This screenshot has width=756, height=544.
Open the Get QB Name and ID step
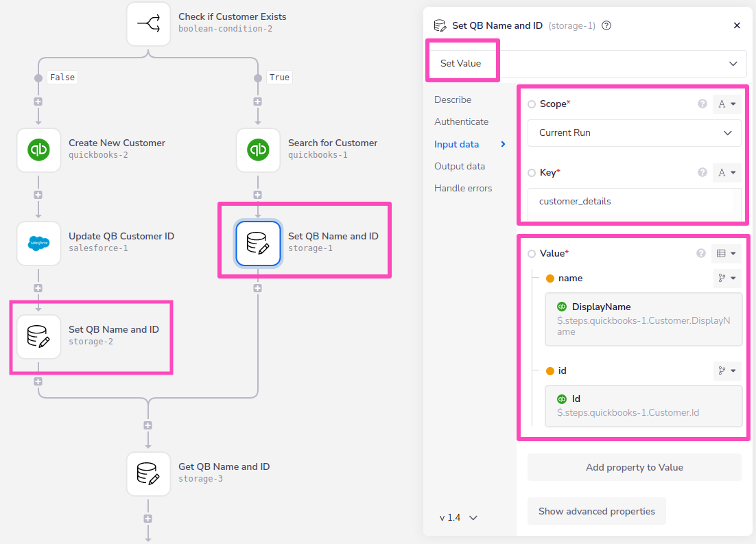click(148, 473)
